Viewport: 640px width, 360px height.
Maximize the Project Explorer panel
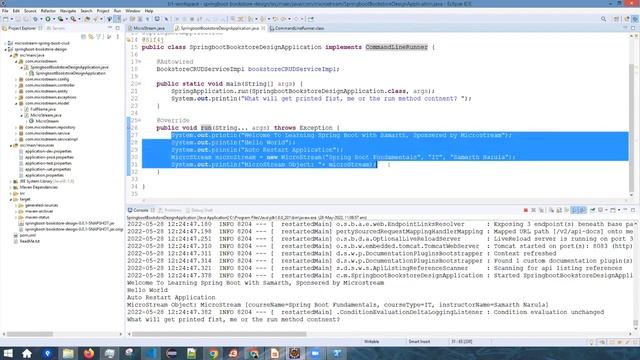(x=118, y=28)
